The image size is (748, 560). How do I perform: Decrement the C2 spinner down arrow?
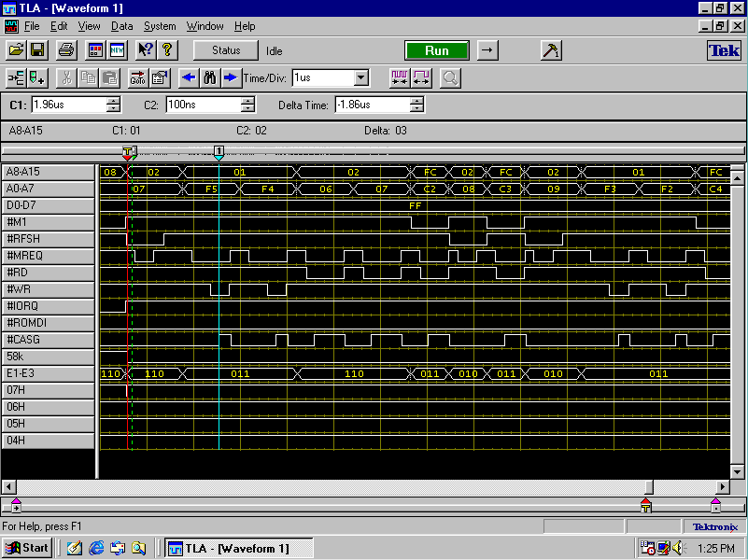click(x=248, y=108)
